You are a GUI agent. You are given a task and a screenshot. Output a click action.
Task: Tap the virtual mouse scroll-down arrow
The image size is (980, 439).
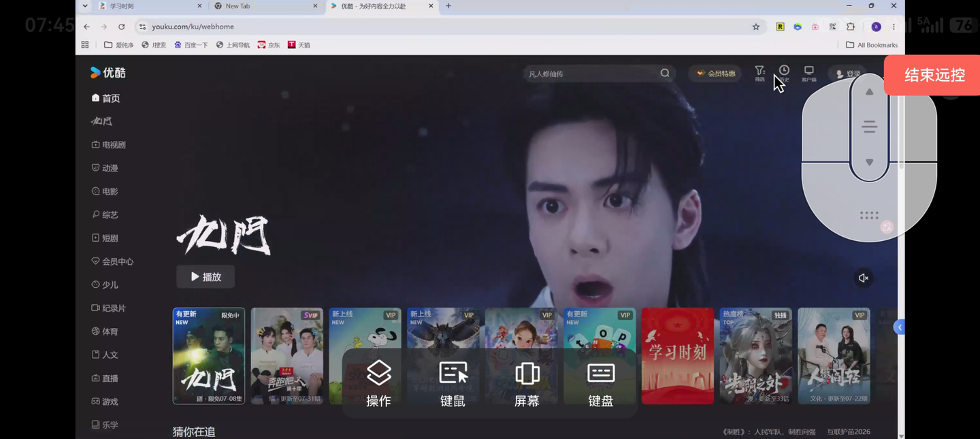869,163
